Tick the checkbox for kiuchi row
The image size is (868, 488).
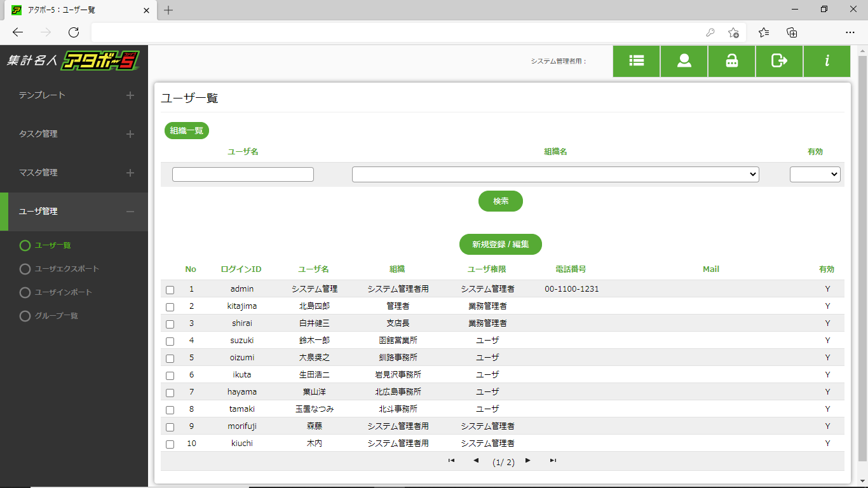click(170, 444)
